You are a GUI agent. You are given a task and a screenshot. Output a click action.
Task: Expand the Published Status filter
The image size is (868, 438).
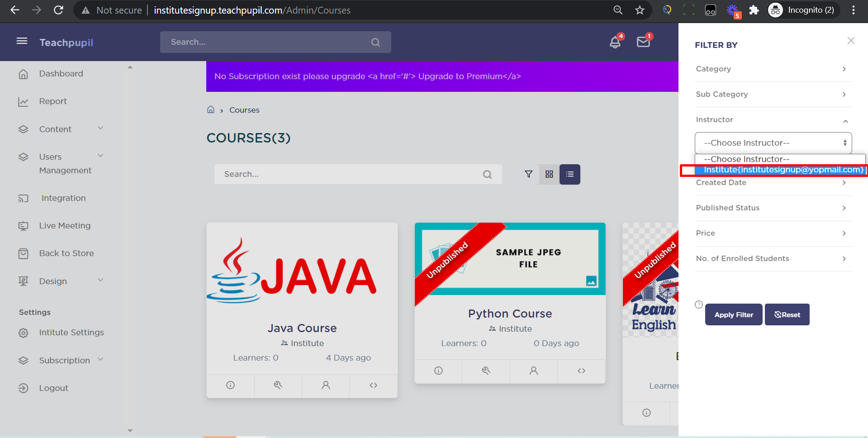click(x=773, y=208)
